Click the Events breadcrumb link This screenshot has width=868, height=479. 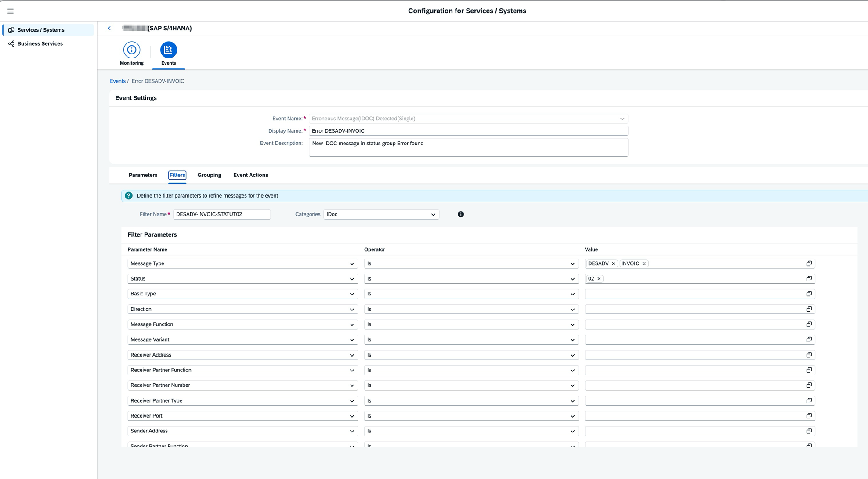coord(117,81)
